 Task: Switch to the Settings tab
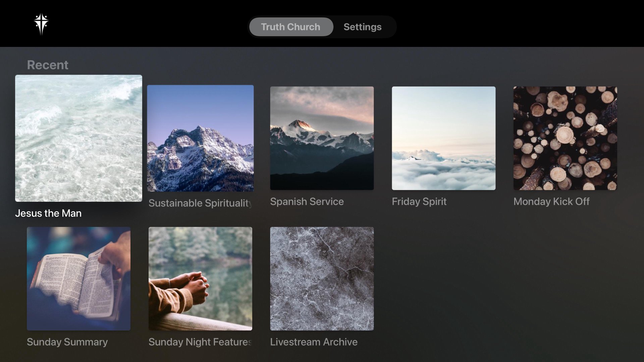pyautogui.click(x=362, y=27)
